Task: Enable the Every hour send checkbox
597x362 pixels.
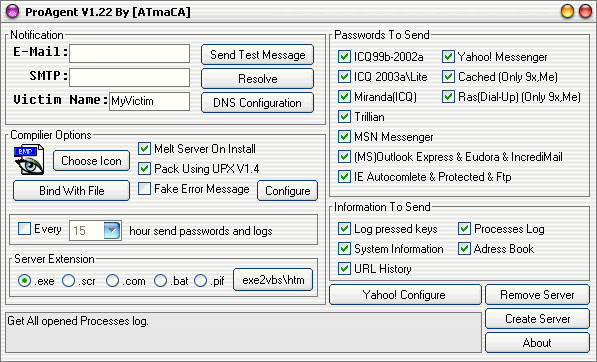Action: point(24,228)
